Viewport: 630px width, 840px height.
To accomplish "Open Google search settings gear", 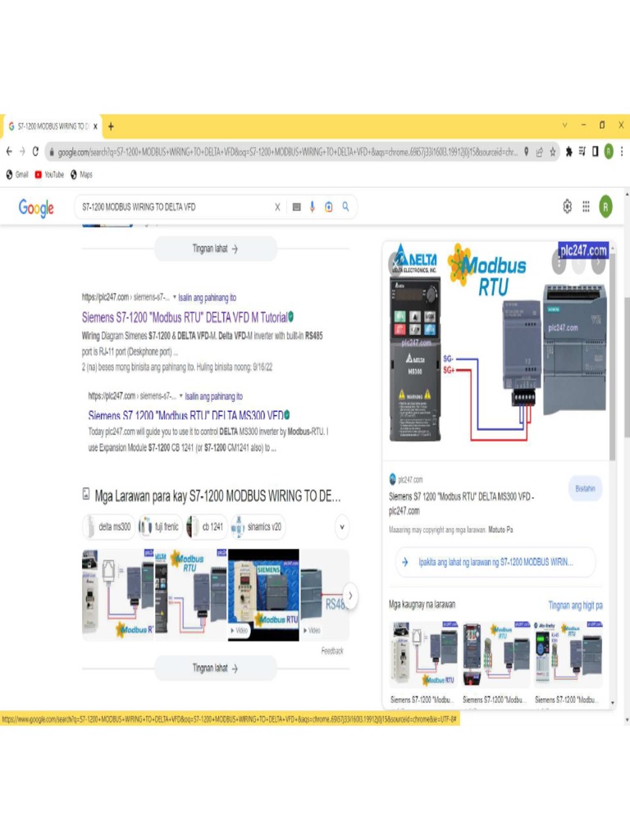I will [x=568, y=206].
